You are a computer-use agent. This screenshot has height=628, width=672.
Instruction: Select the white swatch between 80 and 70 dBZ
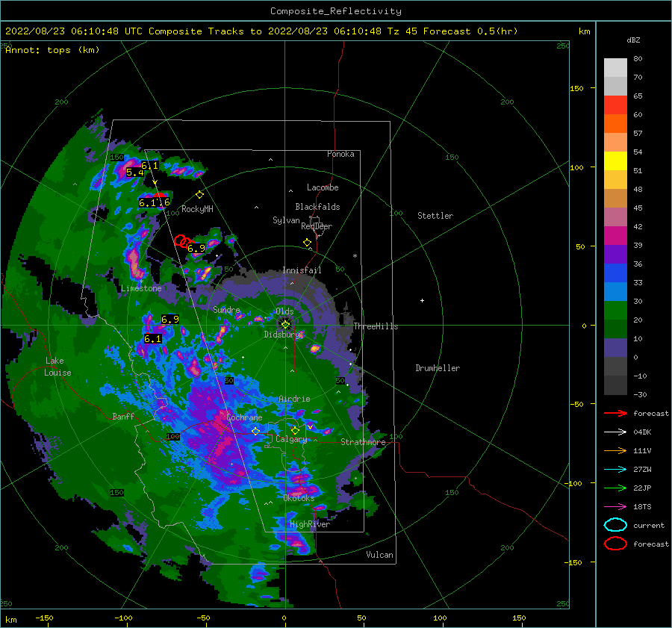[x=615, y=68]
